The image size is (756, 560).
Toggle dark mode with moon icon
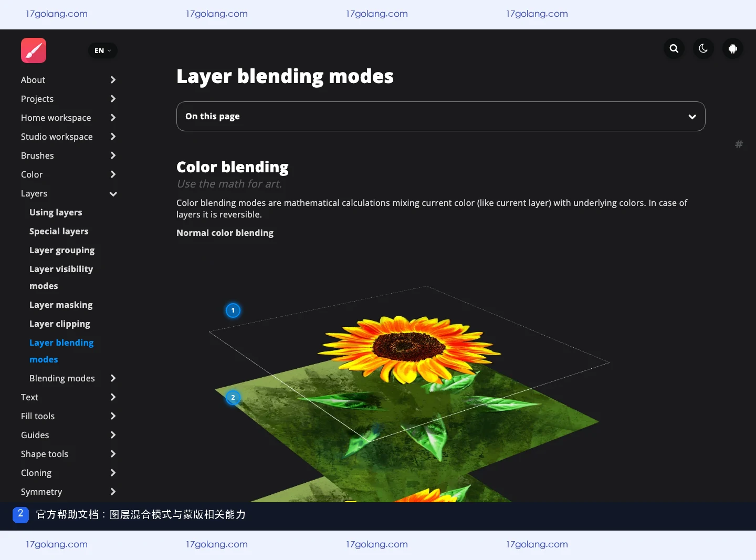click(x=703, y=49)
